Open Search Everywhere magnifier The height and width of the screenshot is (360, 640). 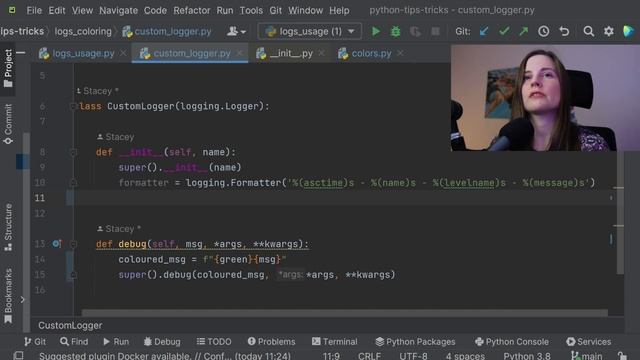589,31
